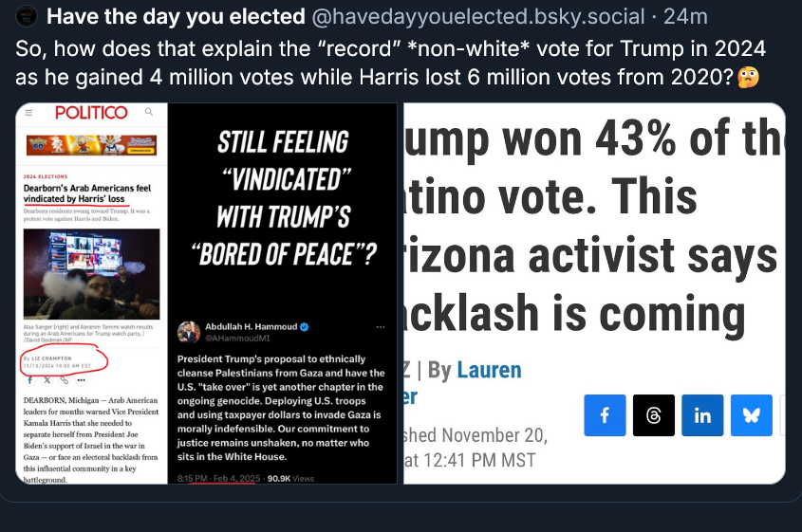Click the 24m post timestamp
Viewport: 802px width, 532px height.
[685, 16]
